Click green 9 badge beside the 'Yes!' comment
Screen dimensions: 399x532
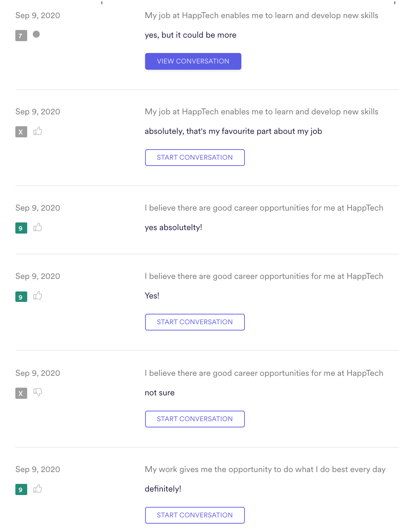pos(21,296)
